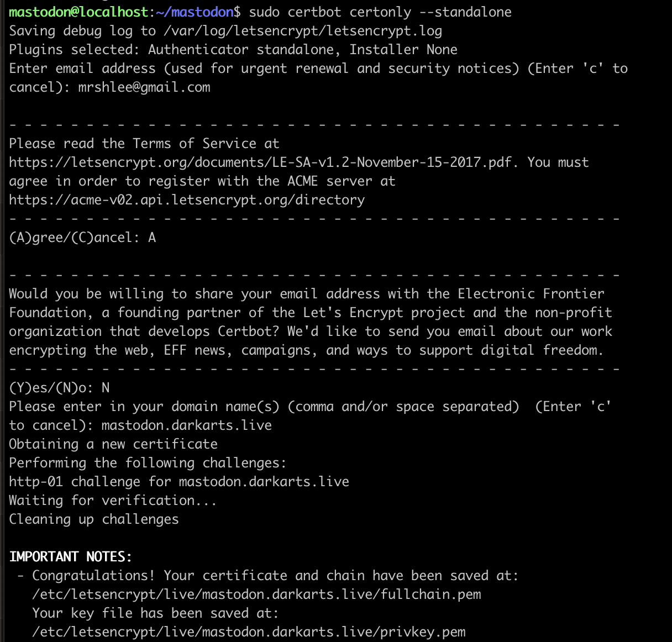Click the 'Congratulations! Your certificate and chain' line
Screen dimensions: 672x642
coord(268,576)
